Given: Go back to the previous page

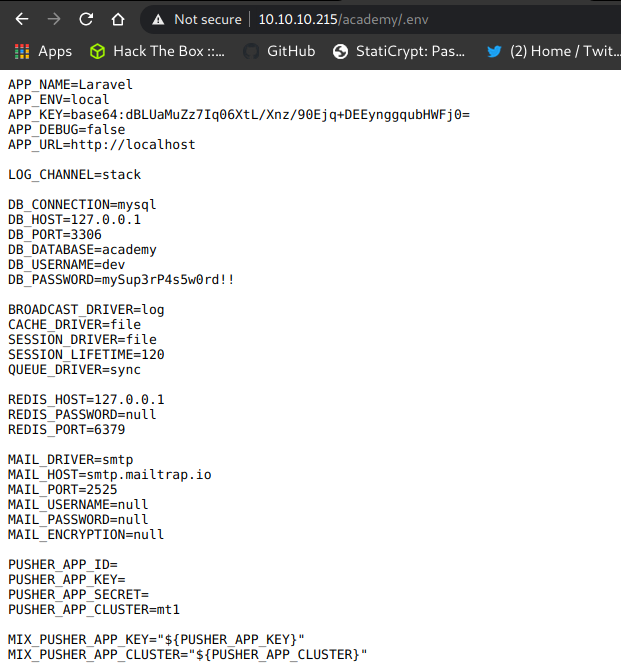Looking at the screenshot, I should click(22, 19).
